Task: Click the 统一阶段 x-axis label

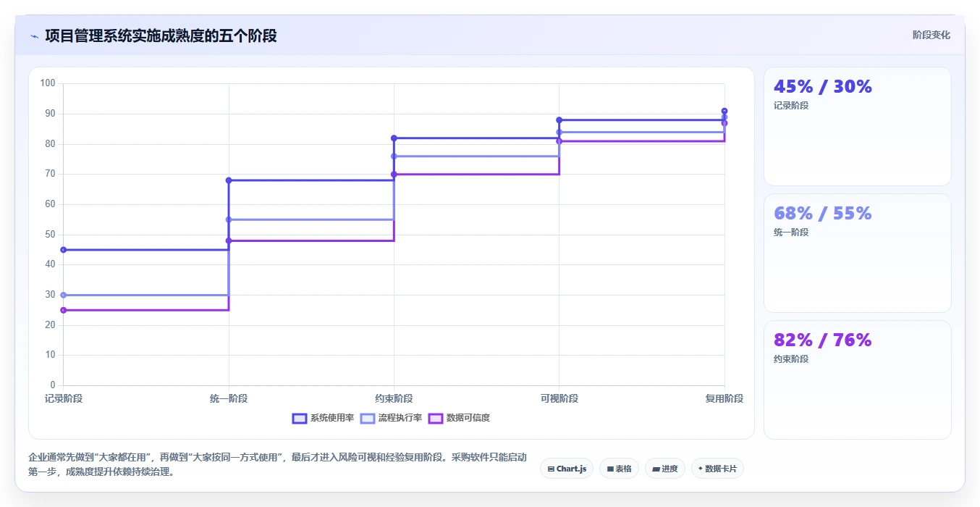Action: tap(229, 398)
